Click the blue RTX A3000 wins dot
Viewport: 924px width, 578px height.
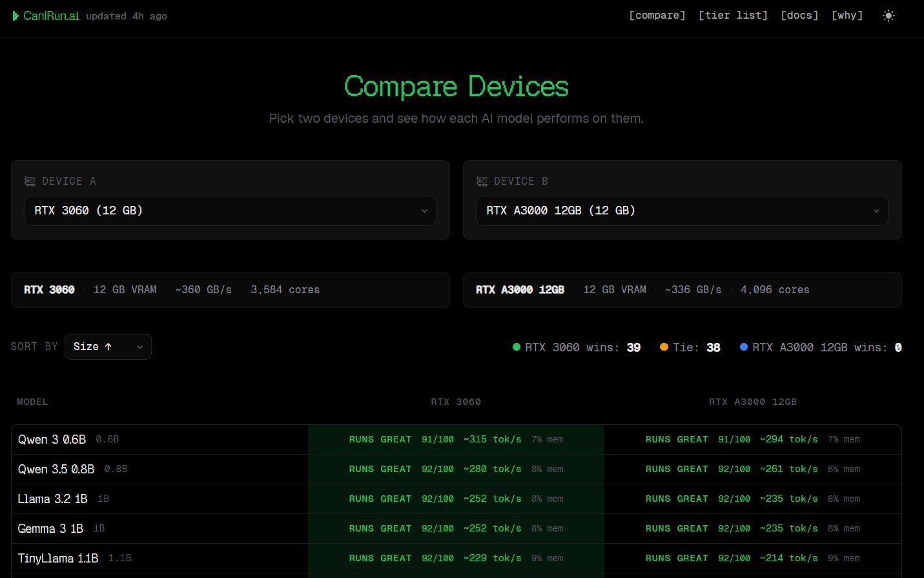click(743, 347)
